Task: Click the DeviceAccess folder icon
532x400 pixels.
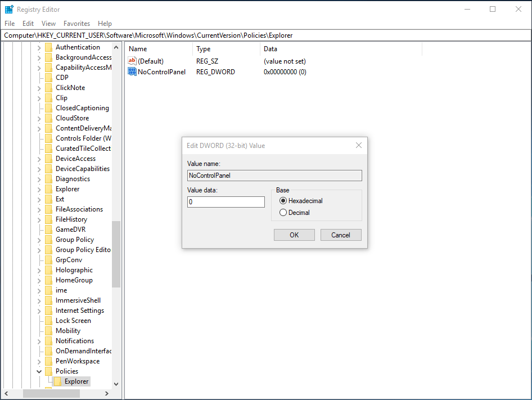Action: tap(49, 159)
